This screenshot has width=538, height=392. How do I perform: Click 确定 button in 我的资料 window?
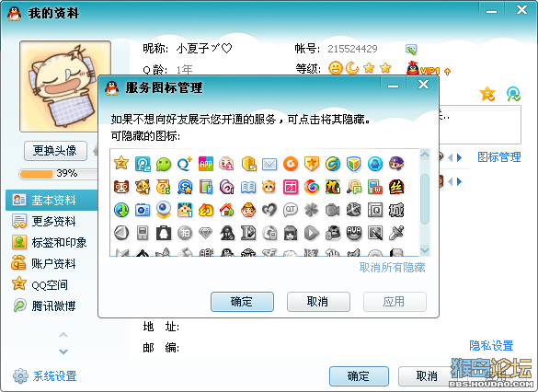point(359,376)
